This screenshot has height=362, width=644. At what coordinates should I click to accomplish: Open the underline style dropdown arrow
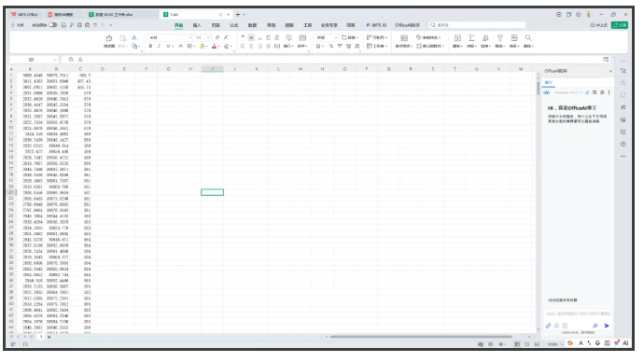(x=173, y=47)
